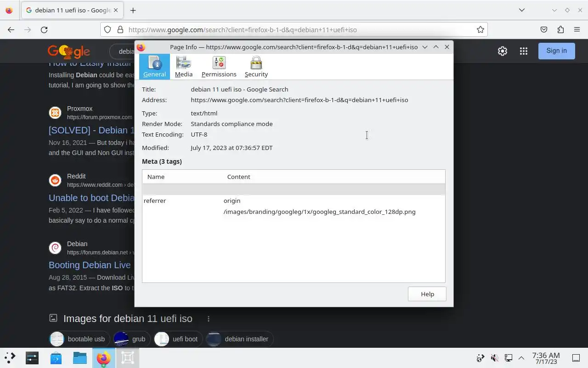Click the Firefox browser back arrow
This screenshot has height=368, width=588.
point(11,29)
